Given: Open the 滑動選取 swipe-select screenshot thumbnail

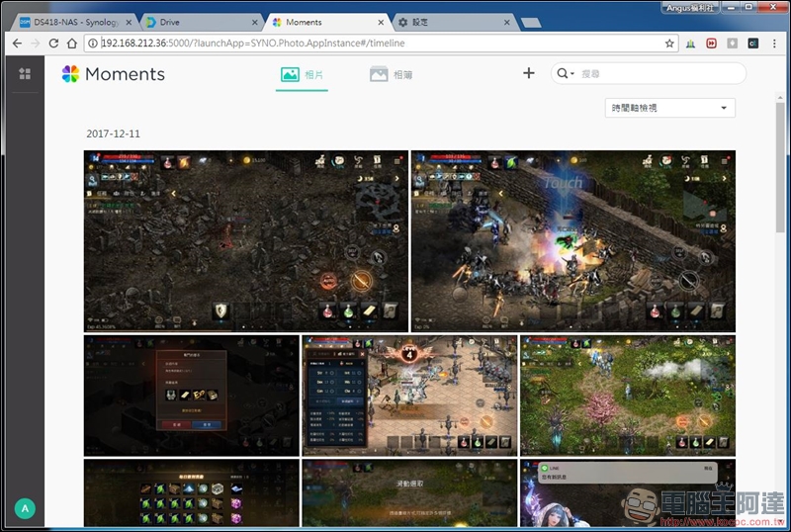Looking at the screenshot, I should pyautogui.click(x=409, y=492).
